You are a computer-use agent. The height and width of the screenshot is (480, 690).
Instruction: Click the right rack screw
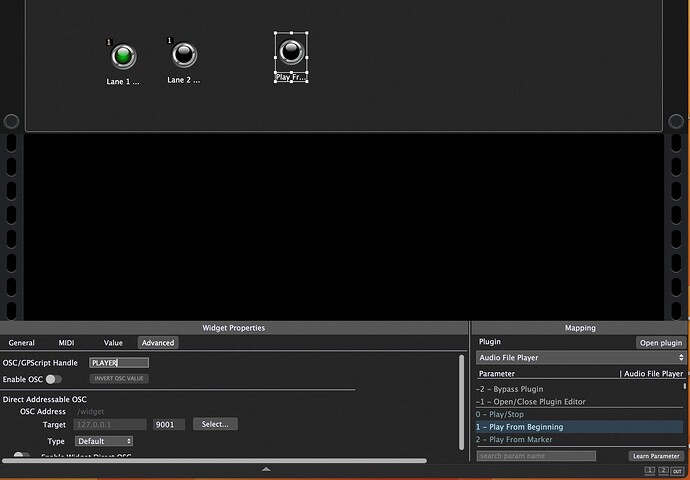676,121
